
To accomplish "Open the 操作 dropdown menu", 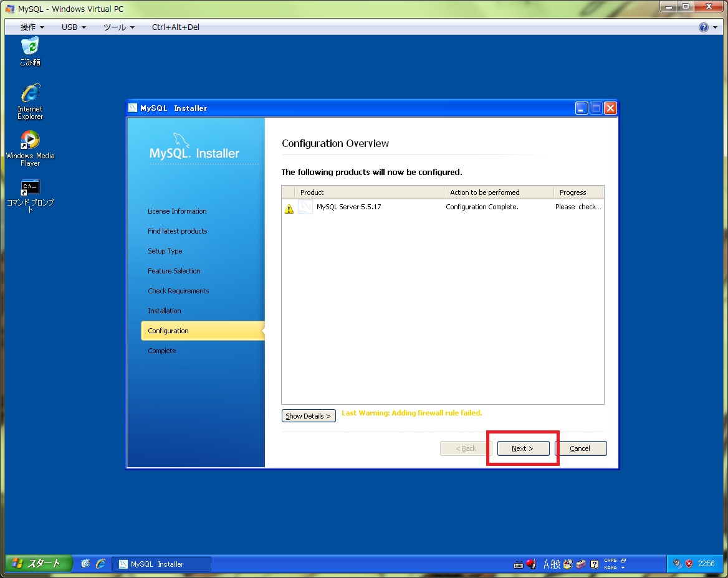I will pyautogui.click(x=32, y=27).
